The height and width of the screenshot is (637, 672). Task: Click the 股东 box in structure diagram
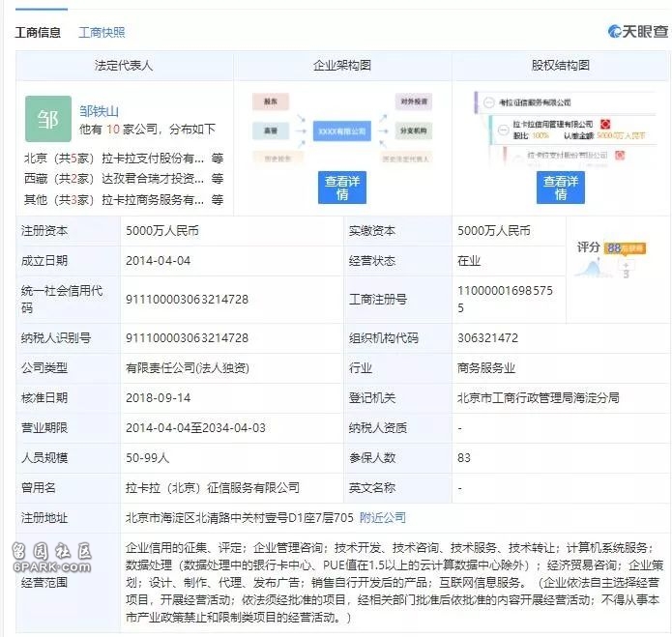[271, 101]
